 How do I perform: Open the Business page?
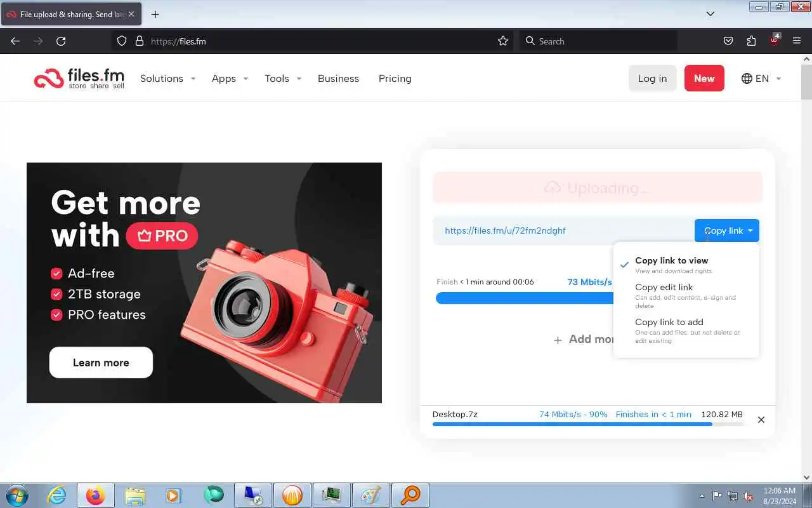338,79
